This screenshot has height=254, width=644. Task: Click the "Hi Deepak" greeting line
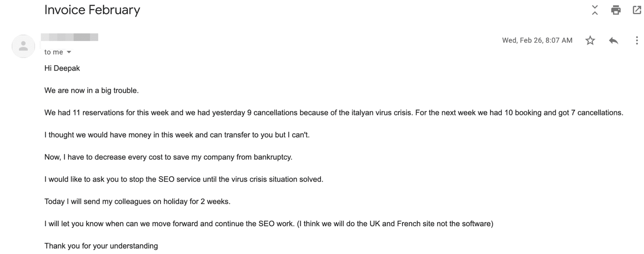click(62, 68)
